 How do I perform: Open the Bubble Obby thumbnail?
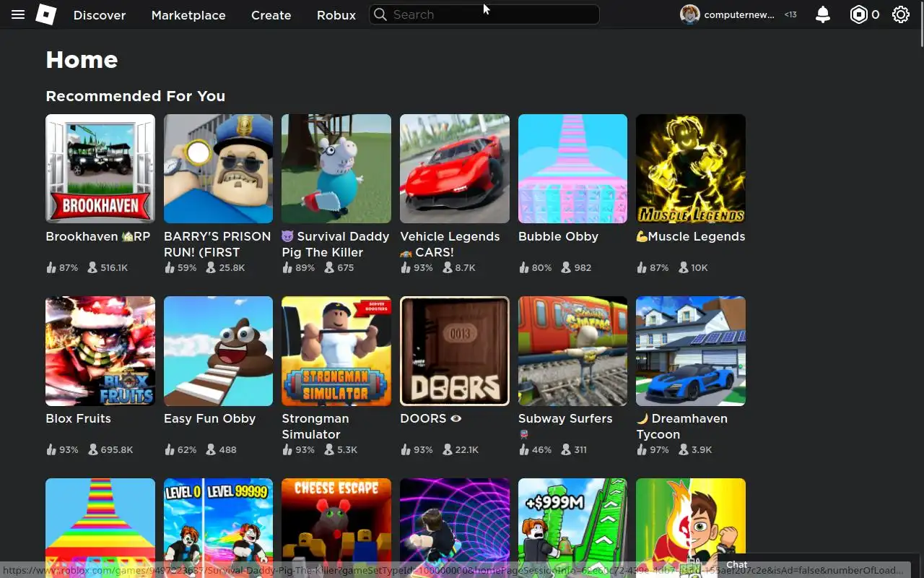click(572, 168)
